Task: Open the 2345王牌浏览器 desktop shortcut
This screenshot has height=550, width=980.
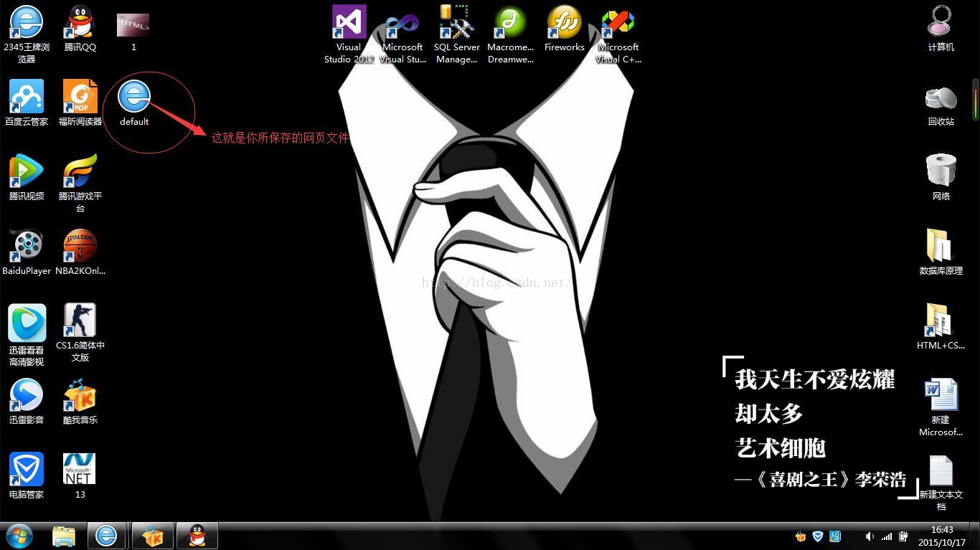Action: click(27, 34)
